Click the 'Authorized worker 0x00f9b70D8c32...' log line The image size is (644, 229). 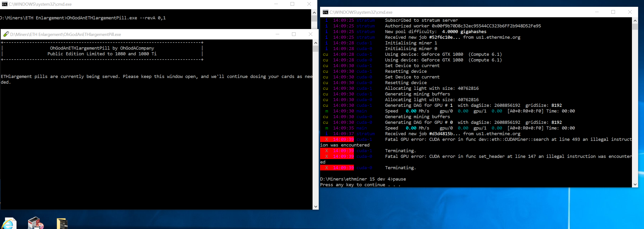tap(463, 26)
